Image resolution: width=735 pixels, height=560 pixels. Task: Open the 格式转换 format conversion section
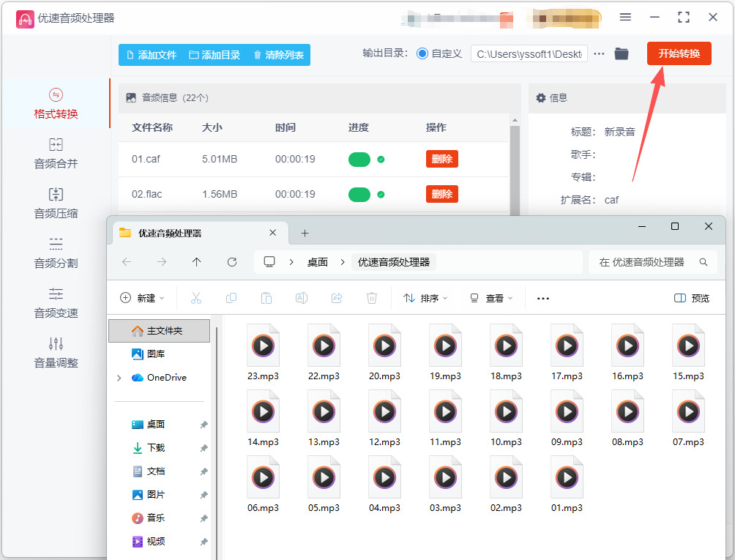click(56, 103)
